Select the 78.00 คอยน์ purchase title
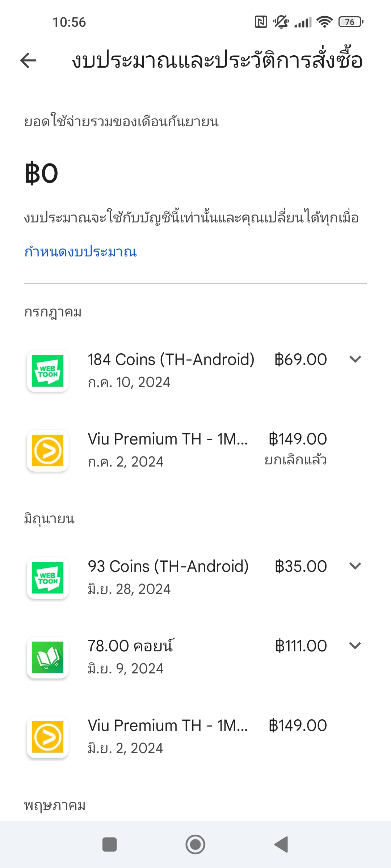Viewport: 391px width, 868px height. pyautogui.click(x=131, y=646)
